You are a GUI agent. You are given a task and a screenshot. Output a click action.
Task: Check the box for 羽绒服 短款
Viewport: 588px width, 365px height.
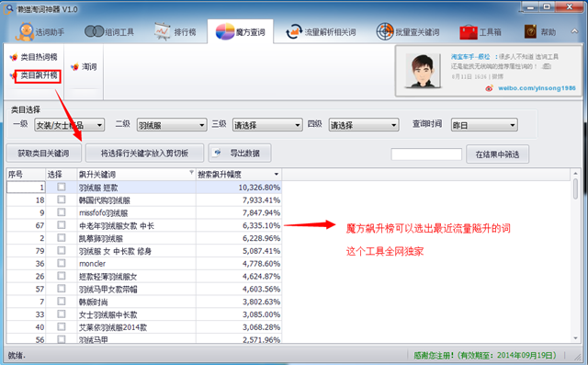(x=62, y=187)
